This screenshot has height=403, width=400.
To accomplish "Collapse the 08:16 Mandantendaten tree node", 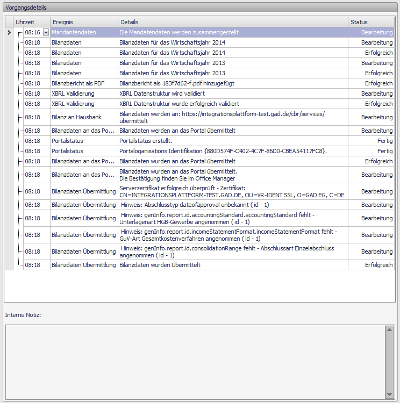I will point(46,32).
